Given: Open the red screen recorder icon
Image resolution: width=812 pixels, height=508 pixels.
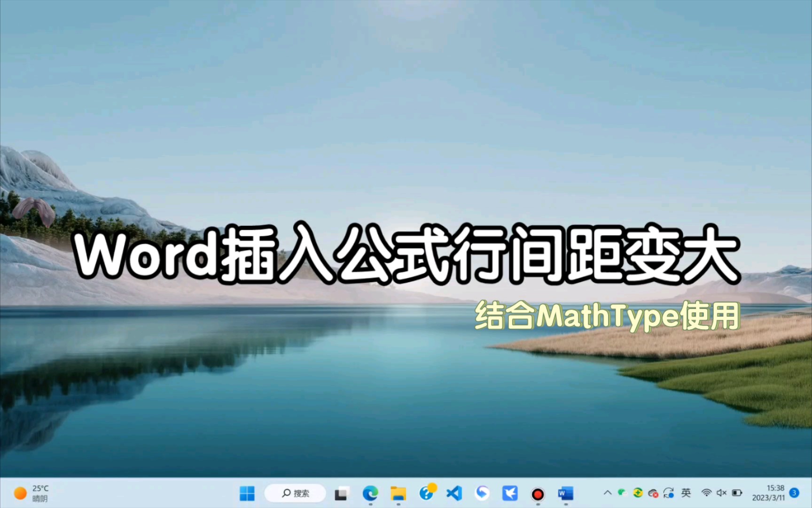Looking at the screenshot, I should [x=538, y=494].
